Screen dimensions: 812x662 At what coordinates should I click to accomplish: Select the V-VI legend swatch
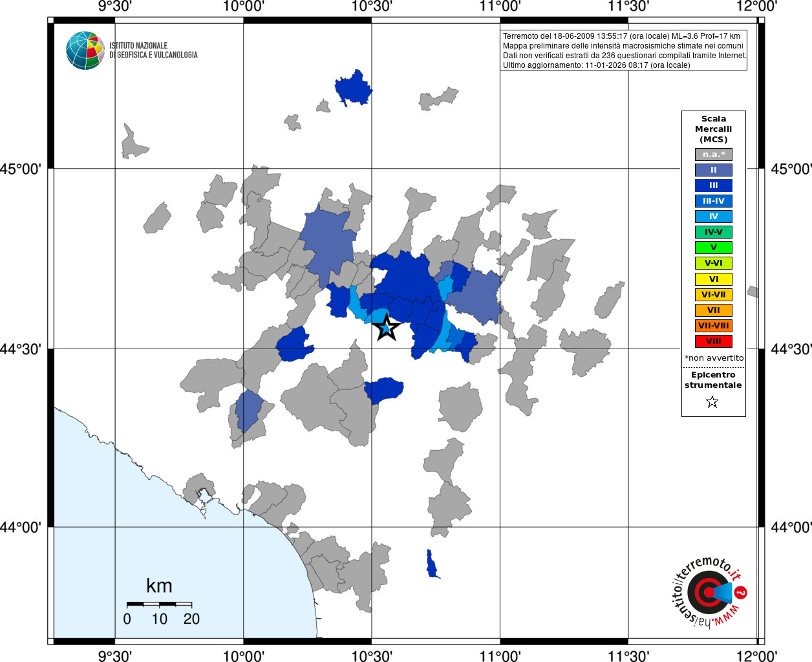[x=714, y=263]
